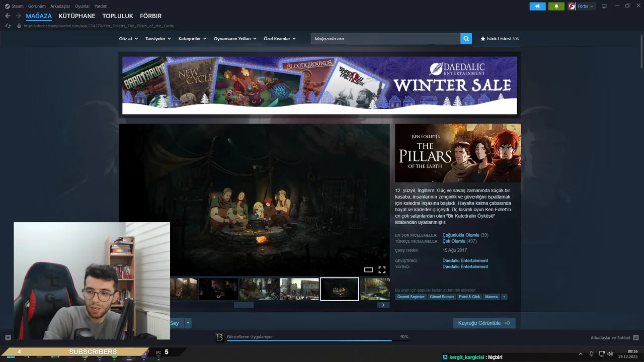The height and width of the screenshot is (362, 644).
Task: Click the microphone tray icon
Action: [591, 354]
